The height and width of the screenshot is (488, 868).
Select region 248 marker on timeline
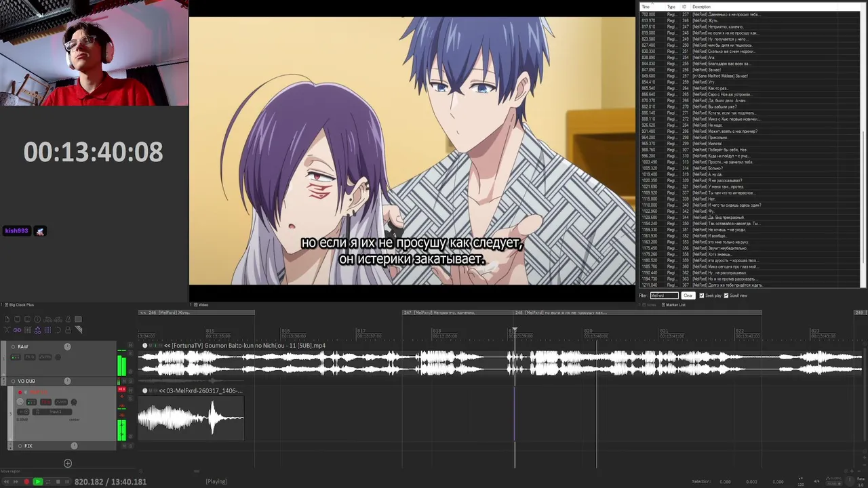point(637,312)
